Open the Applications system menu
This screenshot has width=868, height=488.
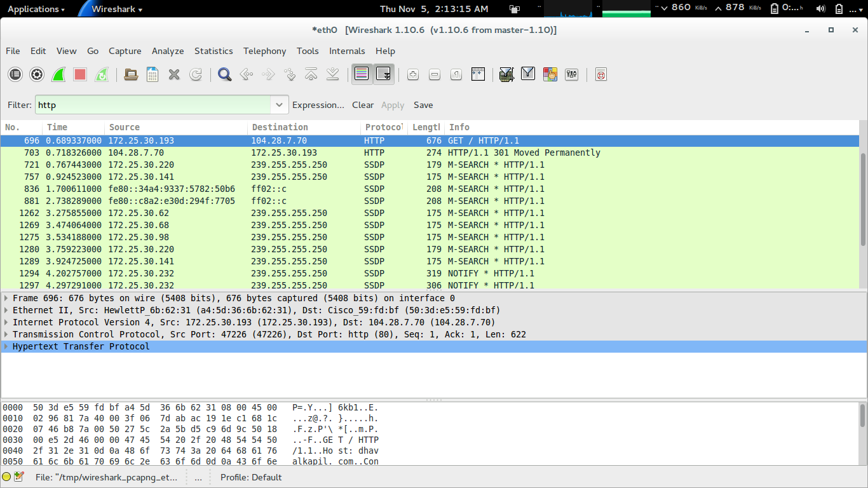(x=36, y=9)
